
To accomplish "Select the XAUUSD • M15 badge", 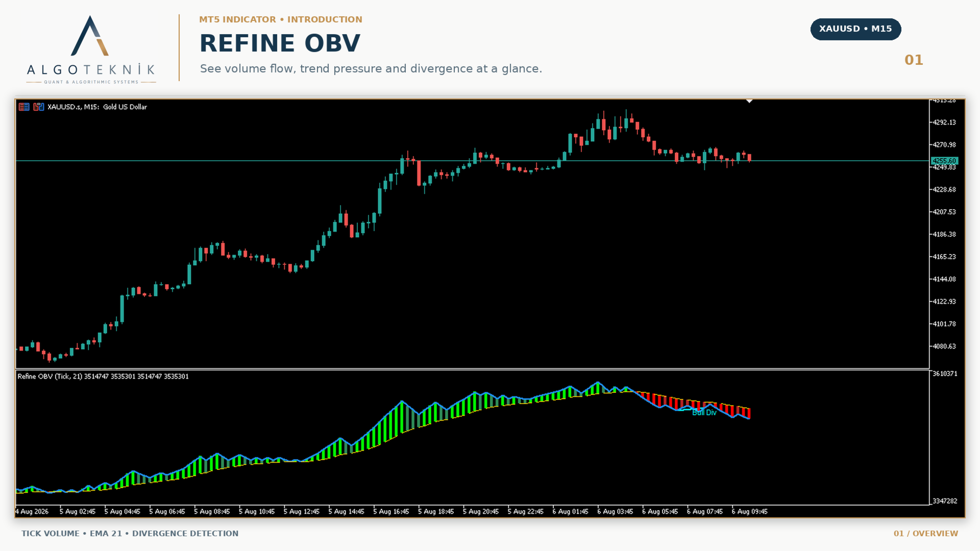I will pyautogui.click(x=855, y=29).
